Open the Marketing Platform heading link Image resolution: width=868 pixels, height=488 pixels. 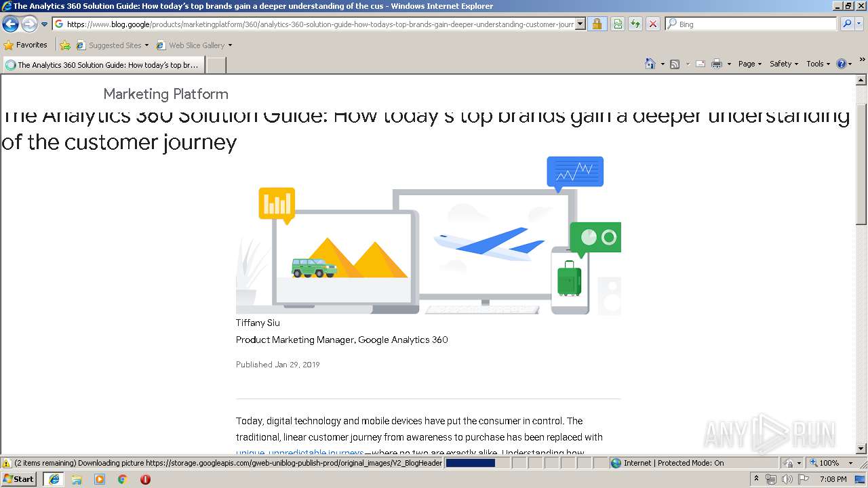165,94
